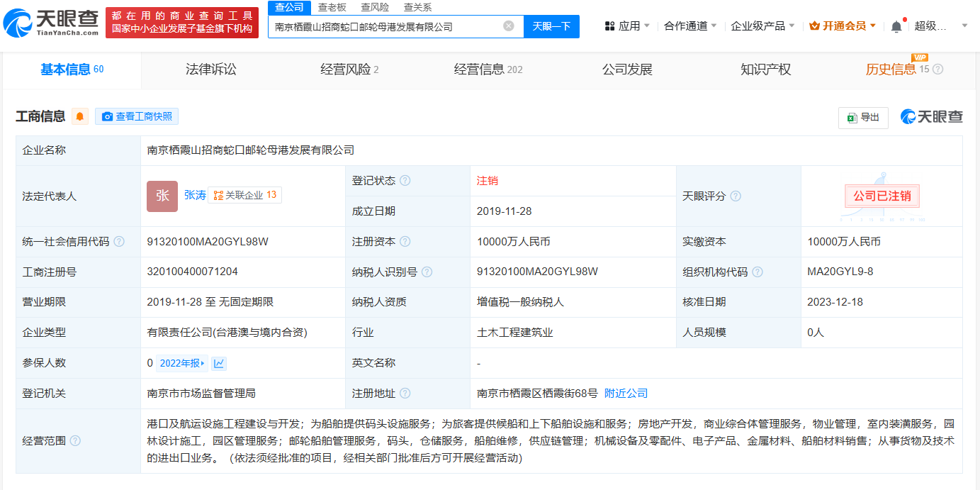Image resolution: width=980 pixels, height=490 pixels.
Task: Click the 有限责任公司(台港澳与境内合资) value
Action: (x=227, y=333)
